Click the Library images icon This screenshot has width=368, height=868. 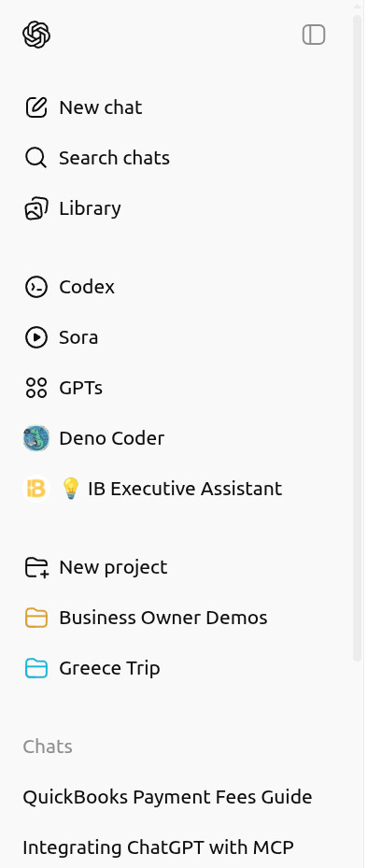point(36,208)
